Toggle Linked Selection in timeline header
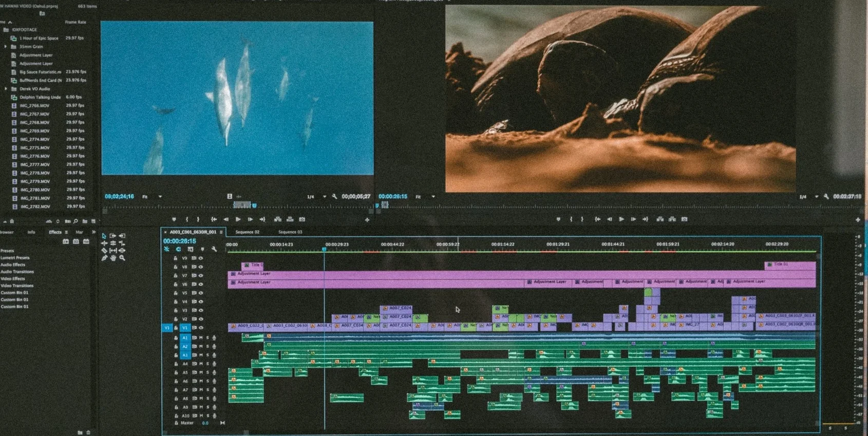Viewport: 868px width, 436px height. pos(191,249)
